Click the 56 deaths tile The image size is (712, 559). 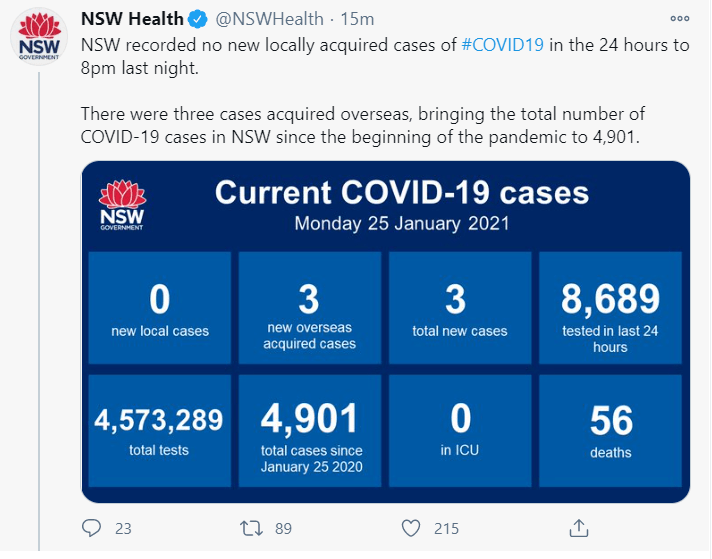[x=610, y=431]
